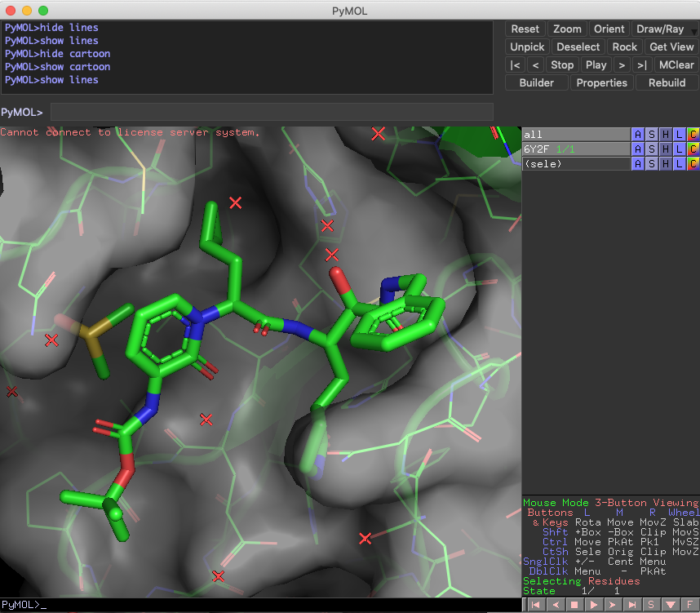
Task: Click the bottom PyMOL>_ viewer command line
Action: click(x=260, y=605)
